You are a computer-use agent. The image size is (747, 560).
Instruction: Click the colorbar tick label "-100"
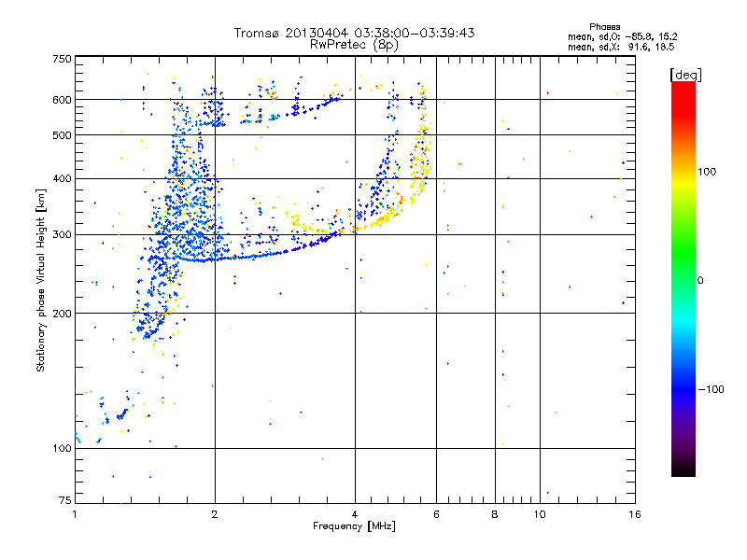pos(711,389)
